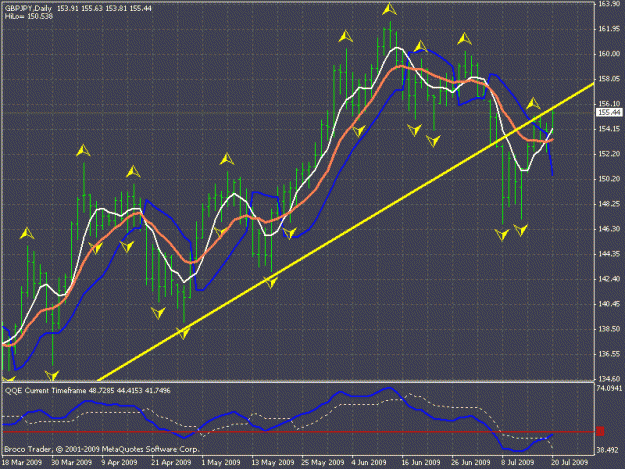Click the 25 May 2009 date label
Image resolution: width=625 pixels, height=469 pixels.
pyautogui.click(x=322, y=462)
